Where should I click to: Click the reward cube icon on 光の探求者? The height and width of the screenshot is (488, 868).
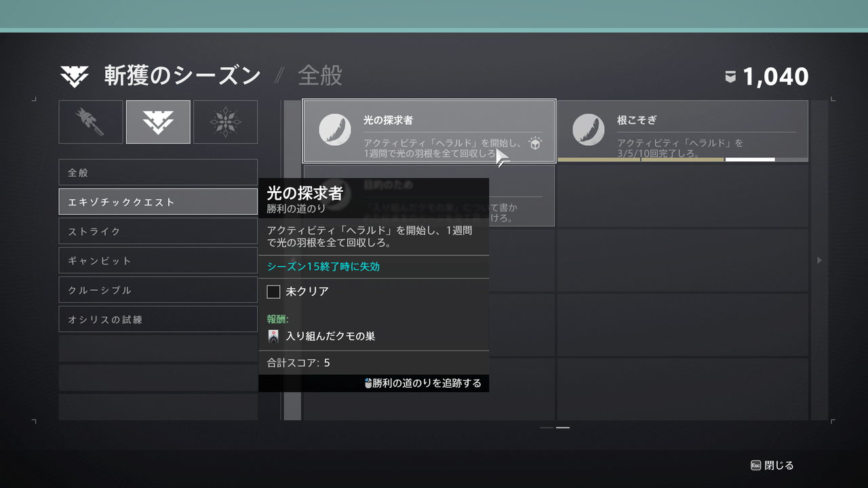535,144
